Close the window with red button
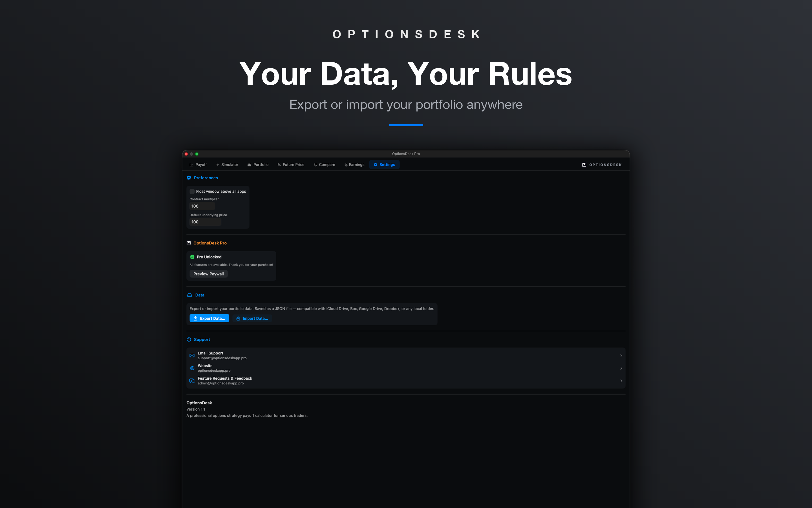 click(186, 154)
